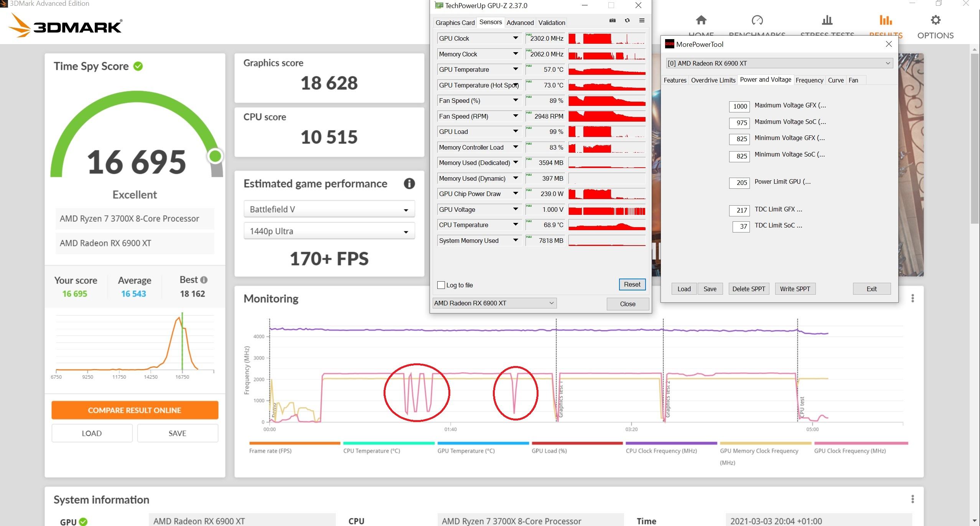
Task: Close the MorePowerTool window
Action: click(x=889, y=44)
